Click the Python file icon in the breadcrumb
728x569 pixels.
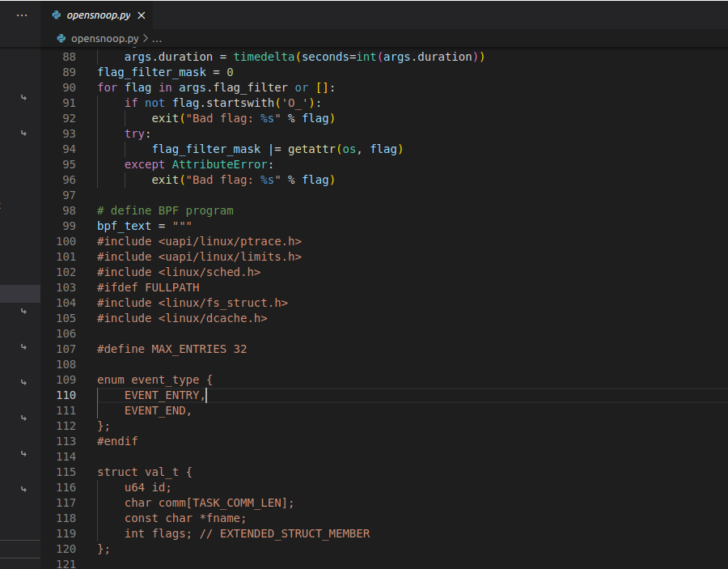pyautogui.click(x=61, y=39)
